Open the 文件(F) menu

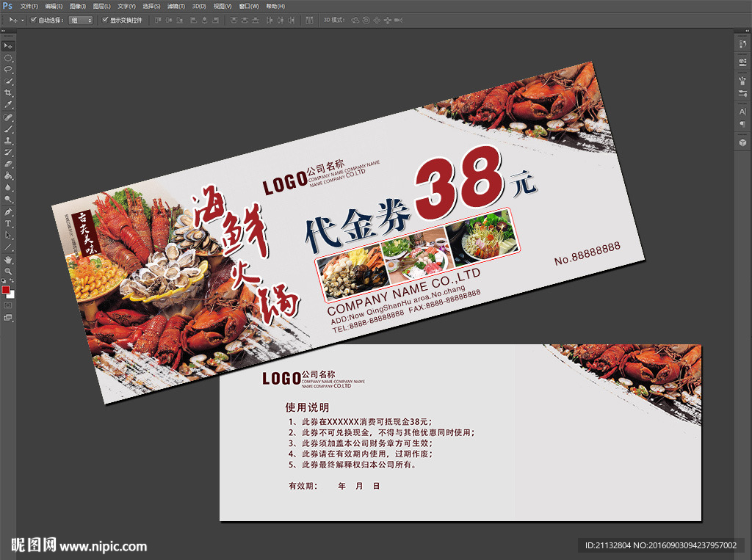coord(29,6)
